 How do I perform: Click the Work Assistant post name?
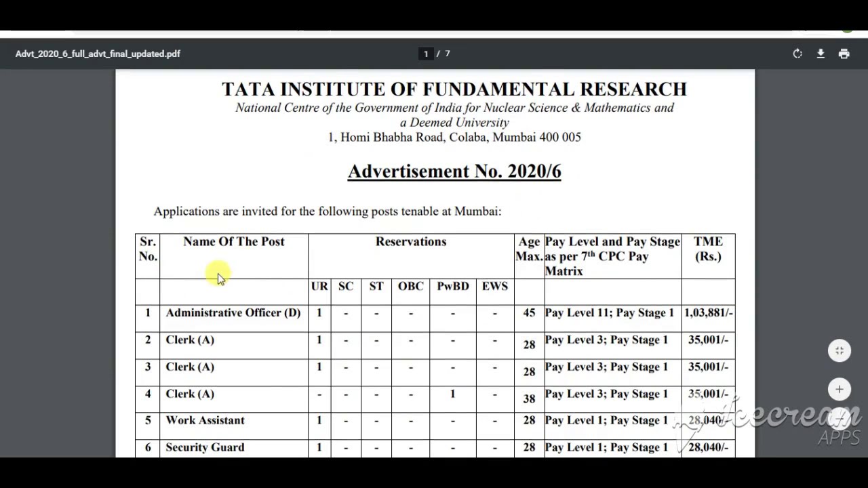pos(205,420)
